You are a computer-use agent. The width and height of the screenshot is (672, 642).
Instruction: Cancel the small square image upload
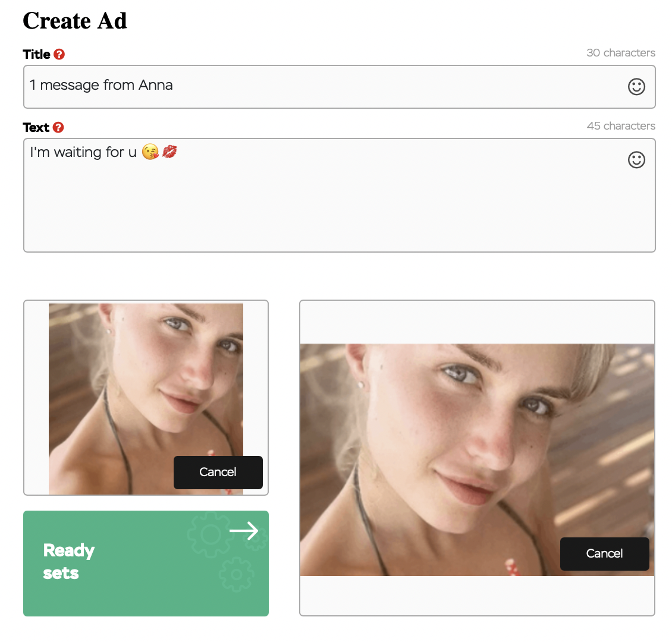pos(218,472)
